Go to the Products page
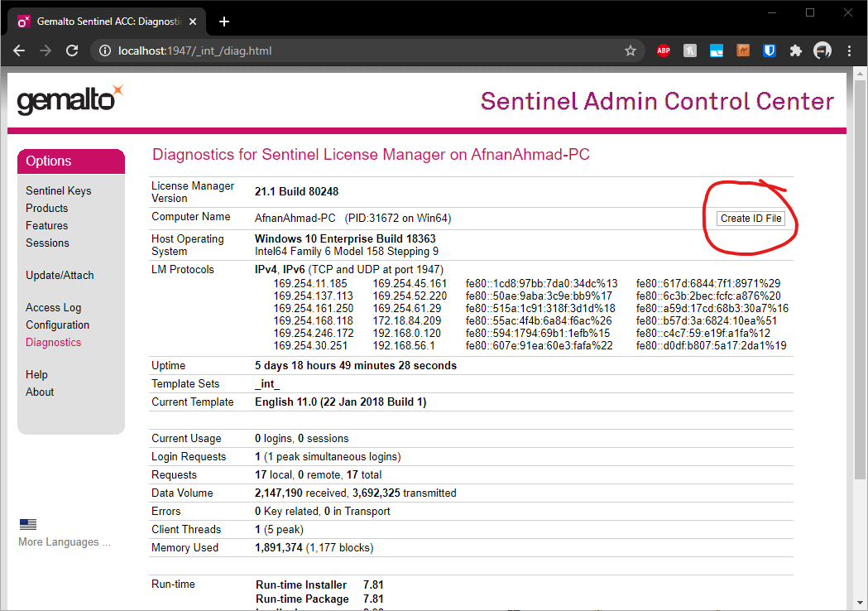Image resolution: width=868 pixels, height=611 pixels. pyautogui.click(x=46, y=208)
